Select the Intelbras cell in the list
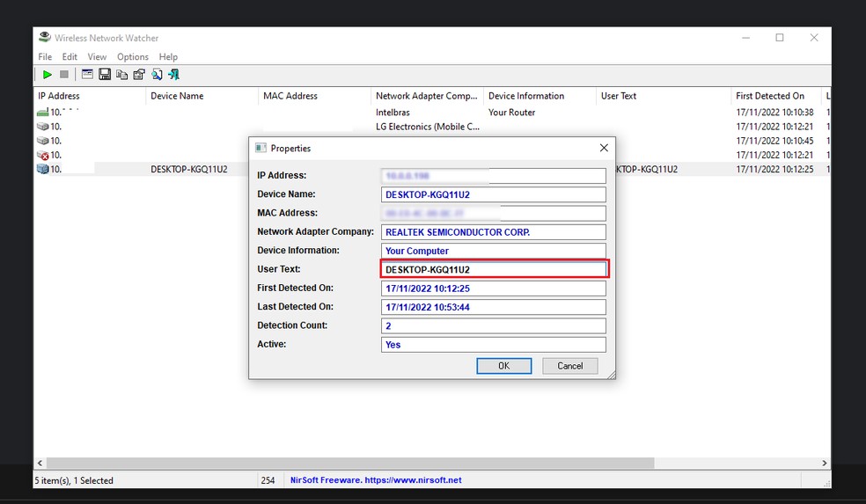Viewport: 866px width, 504px height. pyautogui.click(x=393, y=112)
